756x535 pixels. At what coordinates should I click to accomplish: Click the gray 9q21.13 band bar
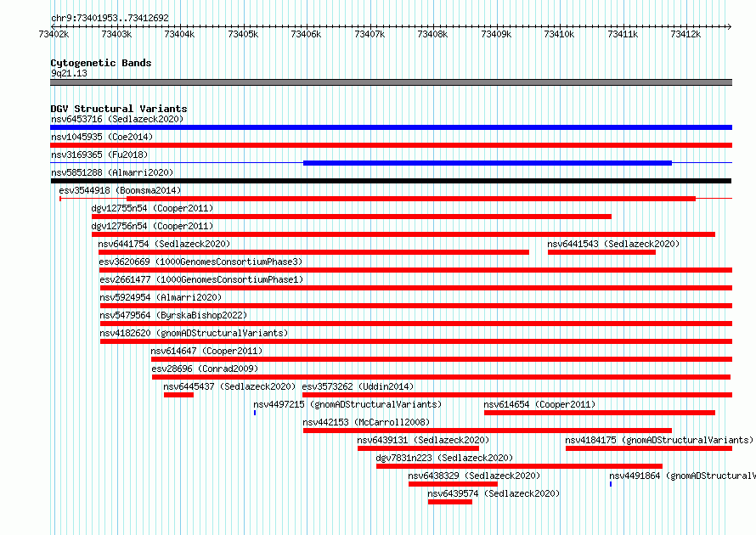tap(391, 82)
